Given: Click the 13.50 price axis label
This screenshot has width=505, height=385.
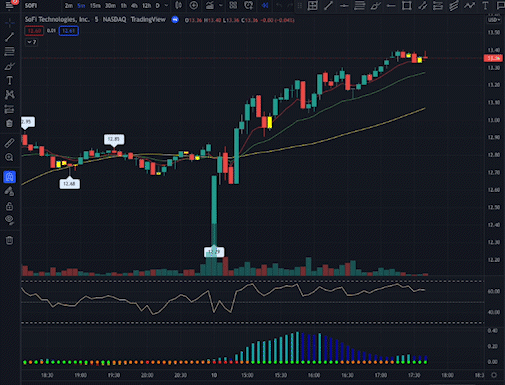Looking at the screenshot, I should [493, 32].
